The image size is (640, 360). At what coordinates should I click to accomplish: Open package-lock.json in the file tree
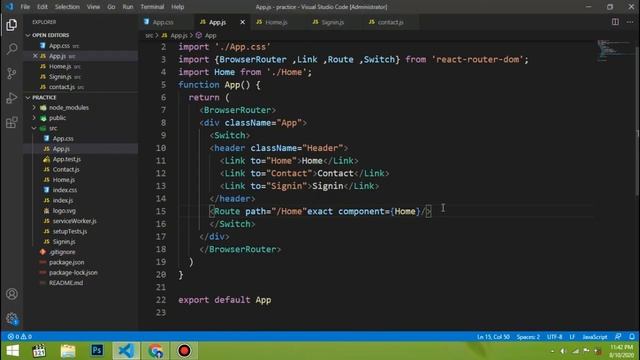[73, 273]
